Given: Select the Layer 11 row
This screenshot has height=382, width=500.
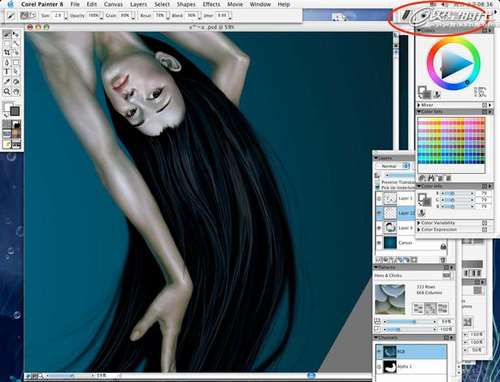Looking at the screenshot, I should [395, 213].
